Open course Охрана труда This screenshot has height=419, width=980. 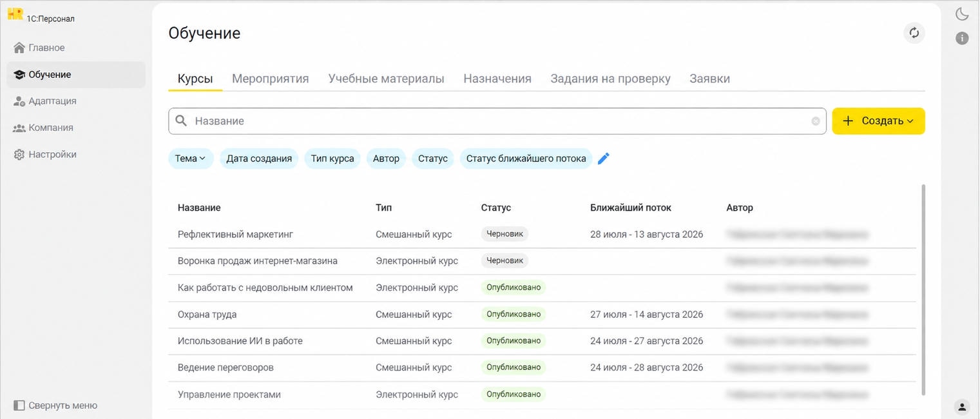pyautogui.click(x=207, y=315)
